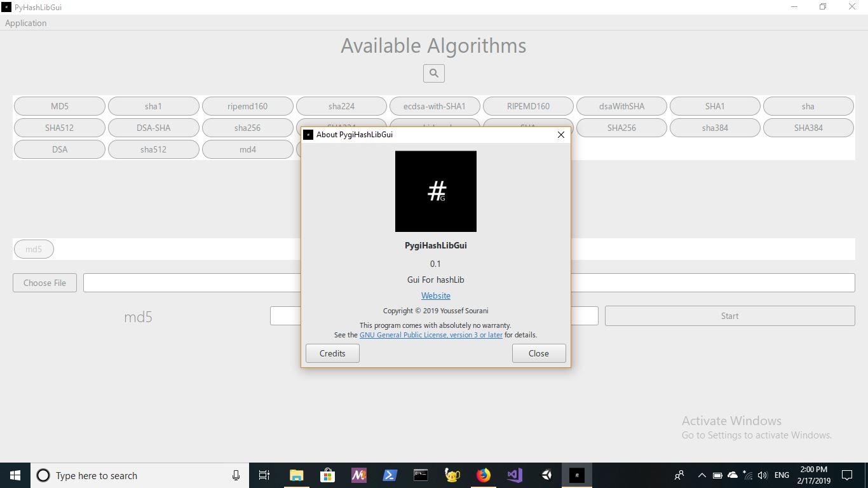Image resolution: width=868 pixels, height=488 pixels.
Task: Show hidden system tray icons
Action: 702,475
